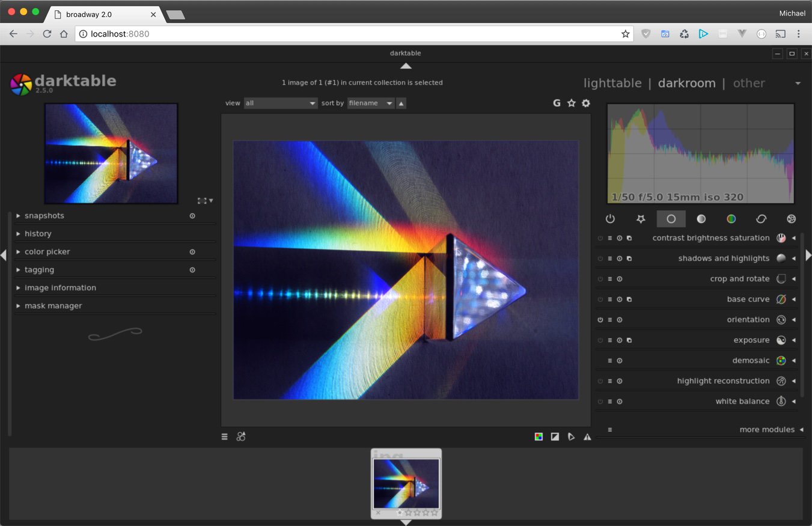Disable the orientation module

tap(599, 319)
